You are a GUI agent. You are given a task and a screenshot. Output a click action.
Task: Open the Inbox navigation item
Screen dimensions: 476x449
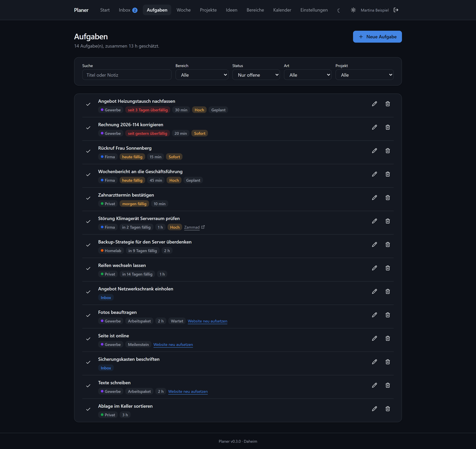tap(128, 10)
